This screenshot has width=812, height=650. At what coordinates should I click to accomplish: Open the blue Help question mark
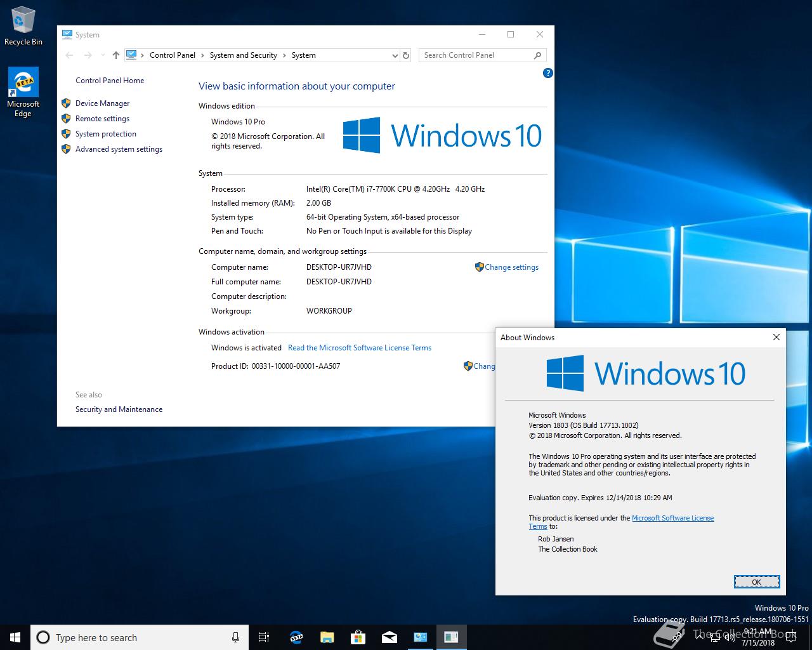[548, 73]
